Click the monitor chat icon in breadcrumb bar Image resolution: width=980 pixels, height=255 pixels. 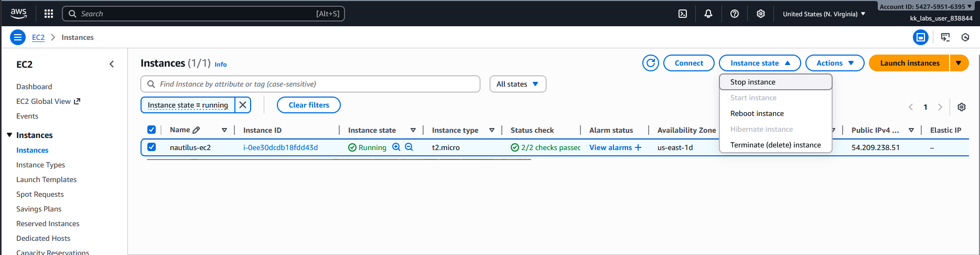pyautogui.click(x=945, y=37)
